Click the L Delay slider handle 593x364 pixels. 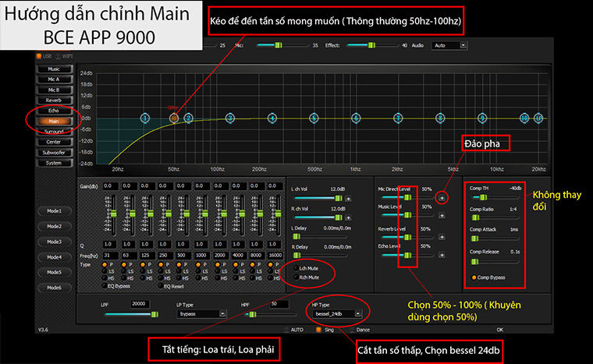click(296, 237)
